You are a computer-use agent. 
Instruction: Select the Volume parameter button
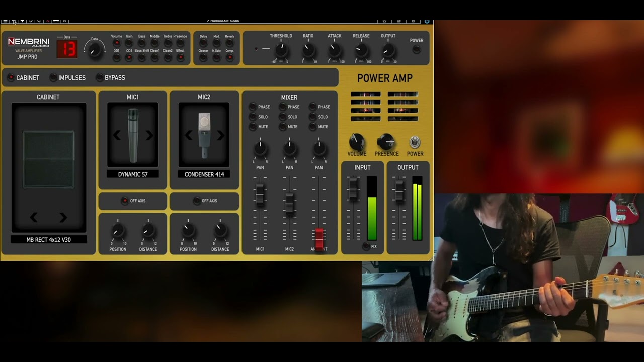click(116, 43)
